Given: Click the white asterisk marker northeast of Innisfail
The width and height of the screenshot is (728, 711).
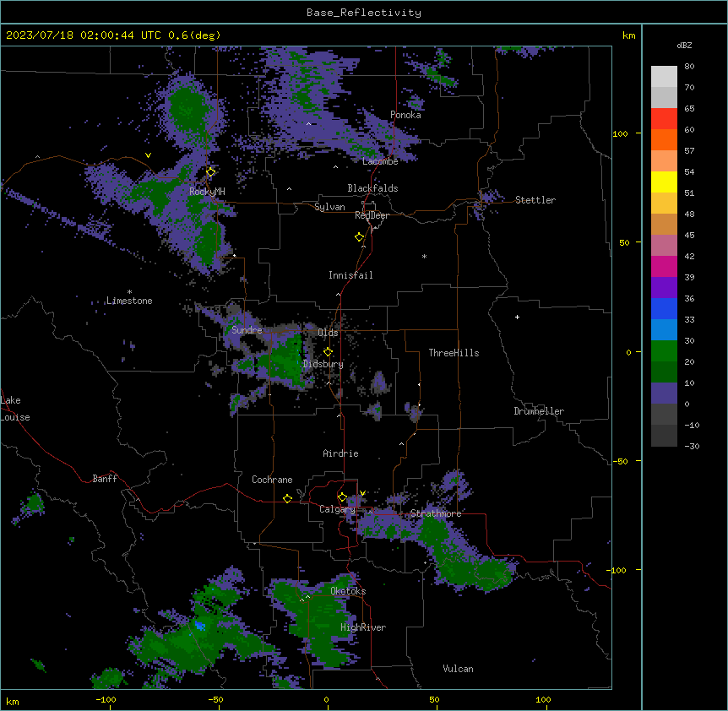Looking at the screenshot, I should [424, 256].
